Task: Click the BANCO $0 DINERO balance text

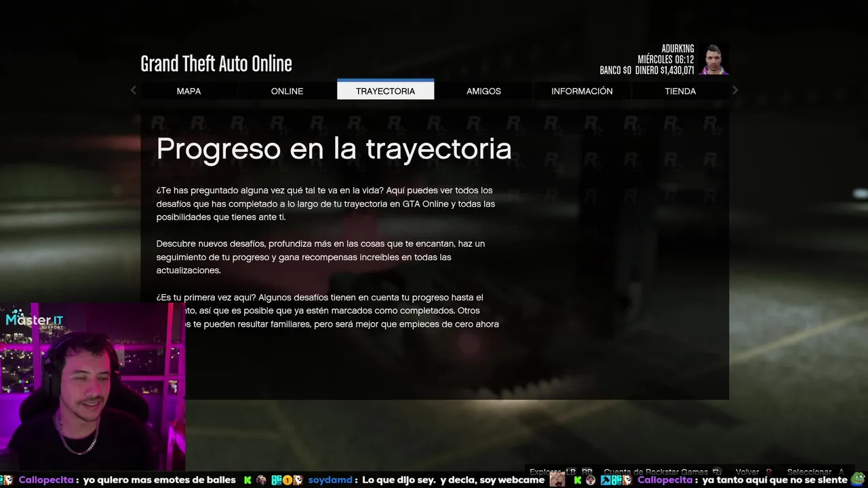Action: click(x=647, y=70)
